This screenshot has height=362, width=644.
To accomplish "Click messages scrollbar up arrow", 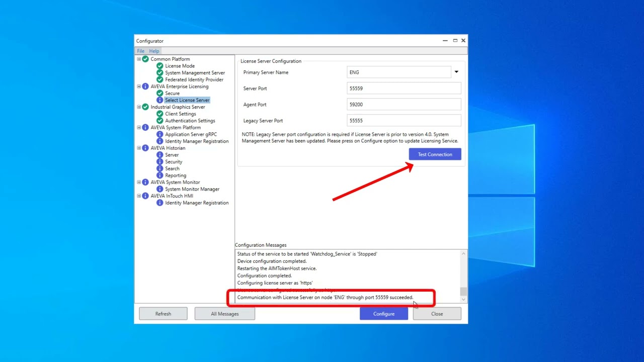I will tap(463, 253).
